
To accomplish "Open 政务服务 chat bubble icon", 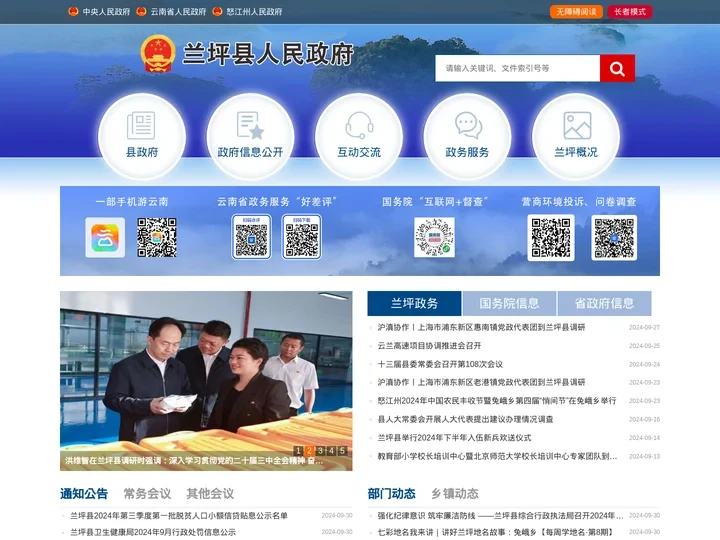I will point(467,136).
